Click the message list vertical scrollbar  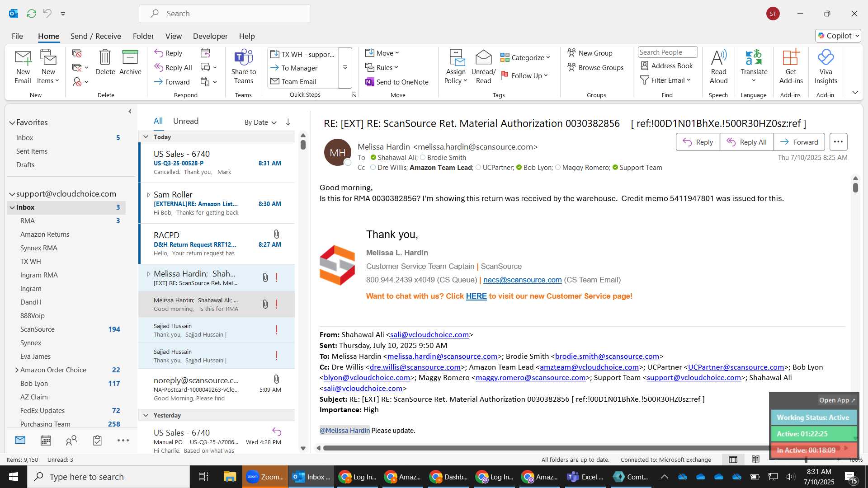303,145
